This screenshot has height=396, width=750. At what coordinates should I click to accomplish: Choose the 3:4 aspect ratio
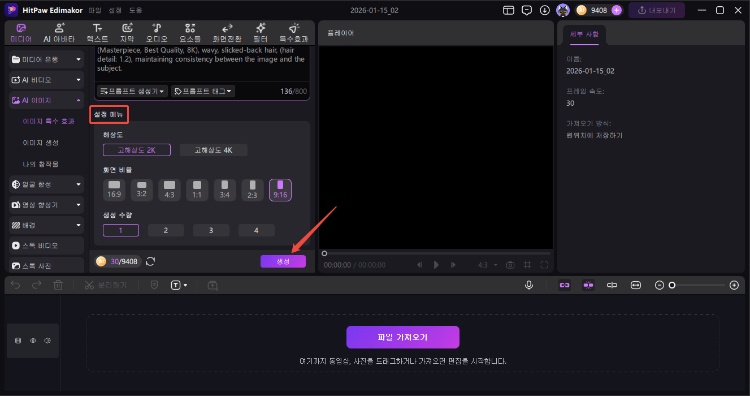(x=225, y=189)
